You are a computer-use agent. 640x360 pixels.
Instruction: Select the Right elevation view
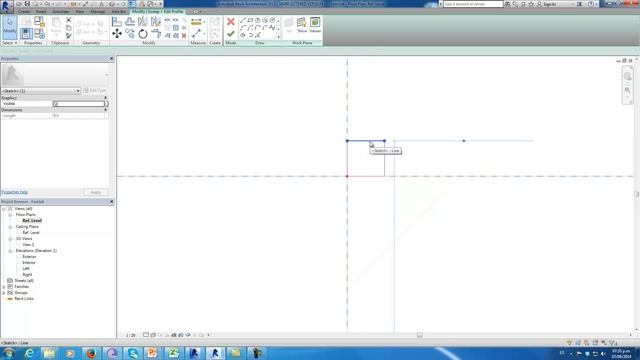click(27, 275)
